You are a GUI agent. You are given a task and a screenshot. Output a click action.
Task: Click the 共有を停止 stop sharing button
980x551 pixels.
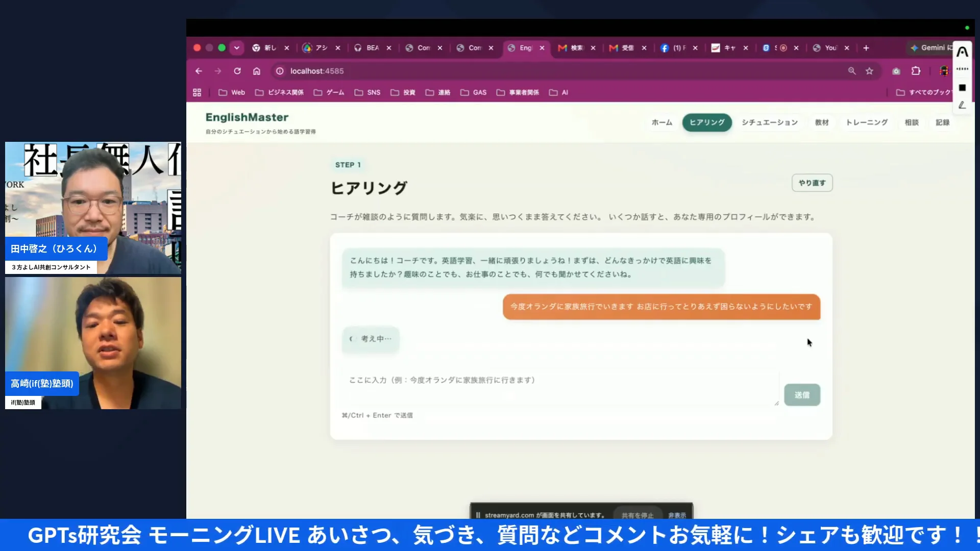tap(637, 515)
